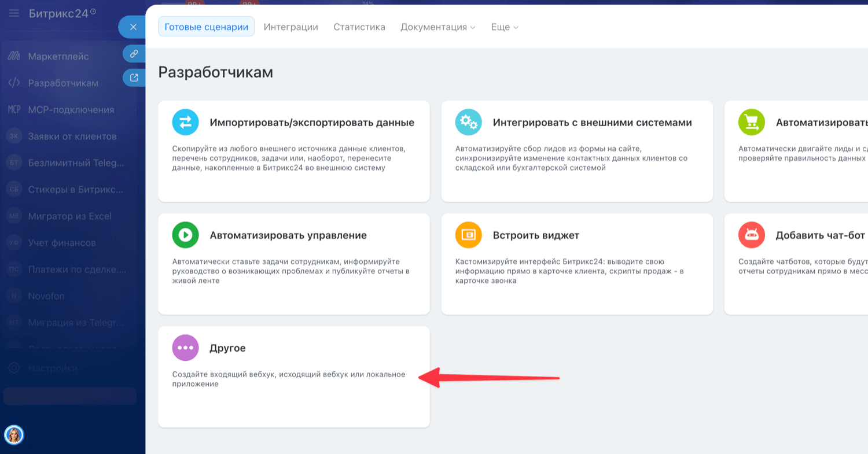The width and height of the screenshot is (868, 454).
Task: Open Стикеры в Битрикс sidebar item
Action: point(76,189)
